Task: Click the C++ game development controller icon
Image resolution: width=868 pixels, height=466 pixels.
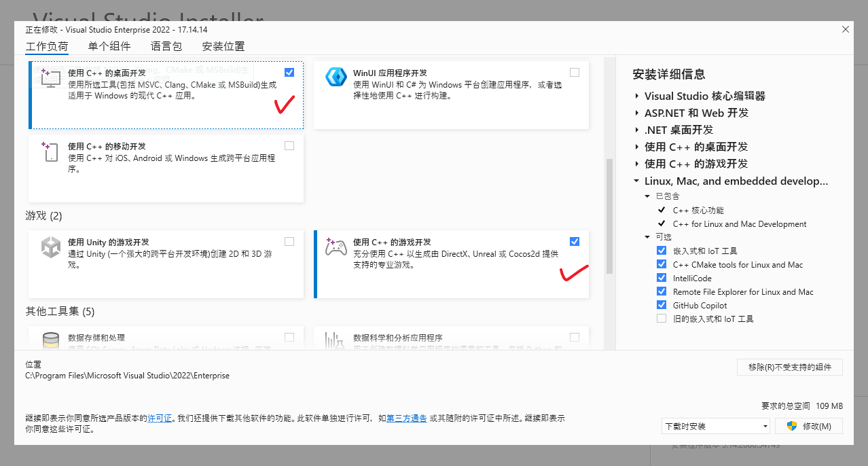Action: [x=336, y=247]
